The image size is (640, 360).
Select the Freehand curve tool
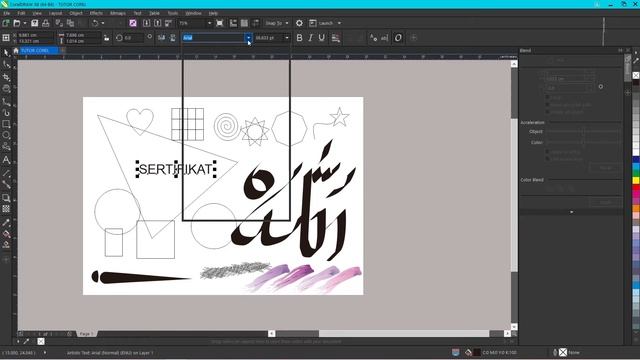coord(6,101)
